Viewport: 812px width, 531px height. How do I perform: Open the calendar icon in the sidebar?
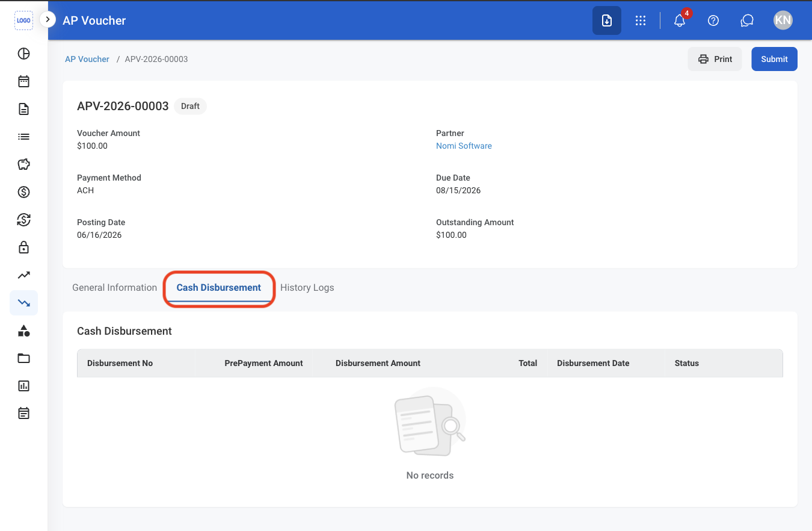point(23,81)
